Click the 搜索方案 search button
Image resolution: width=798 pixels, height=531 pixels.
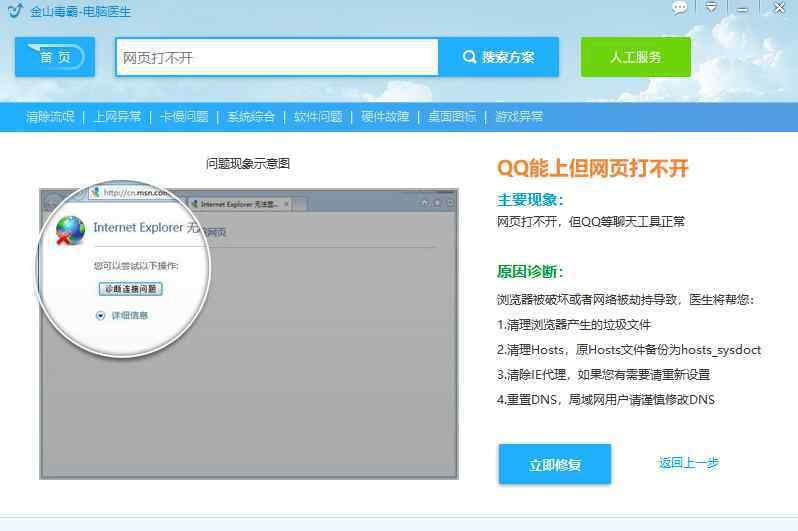[498, 57]
